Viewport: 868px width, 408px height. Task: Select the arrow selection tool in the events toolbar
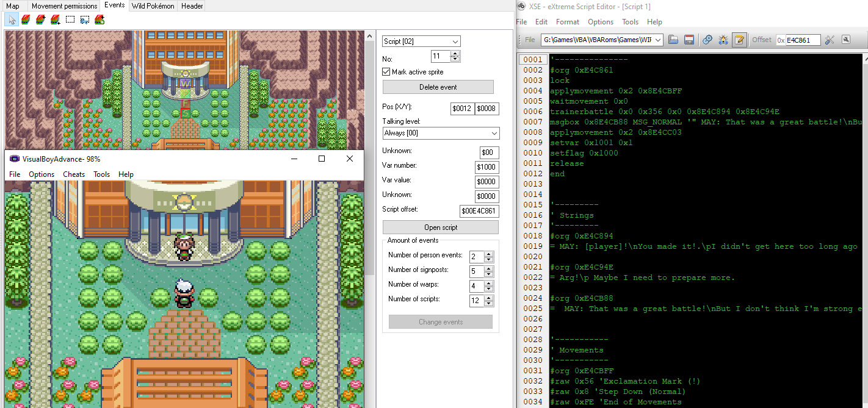click(x=12, y=20)
